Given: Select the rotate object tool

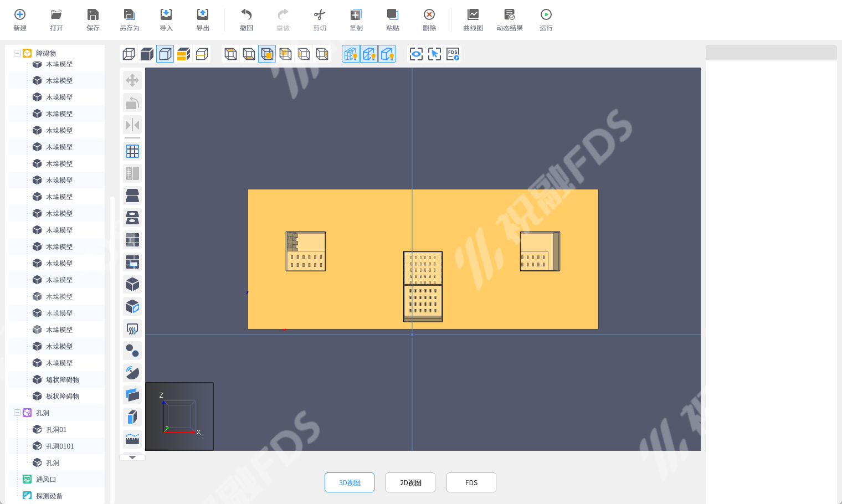Looking at the screenshot, I should [x=132, y=102].
